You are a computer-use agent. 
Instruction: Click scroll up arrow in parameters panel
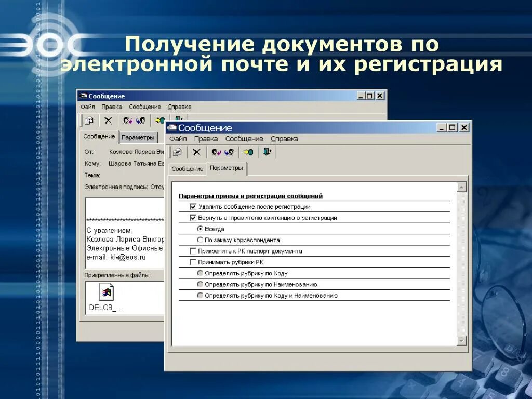click(461, 187)
